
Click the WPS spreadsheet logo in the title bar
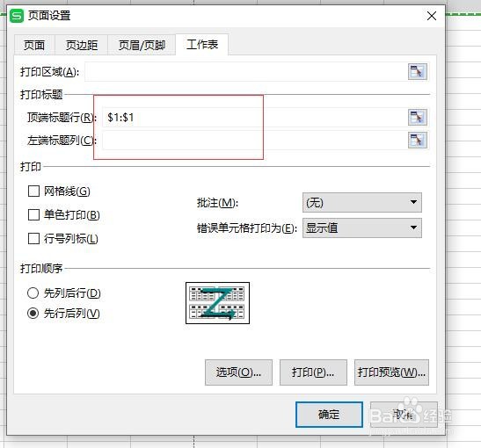(x=17, y=16)
